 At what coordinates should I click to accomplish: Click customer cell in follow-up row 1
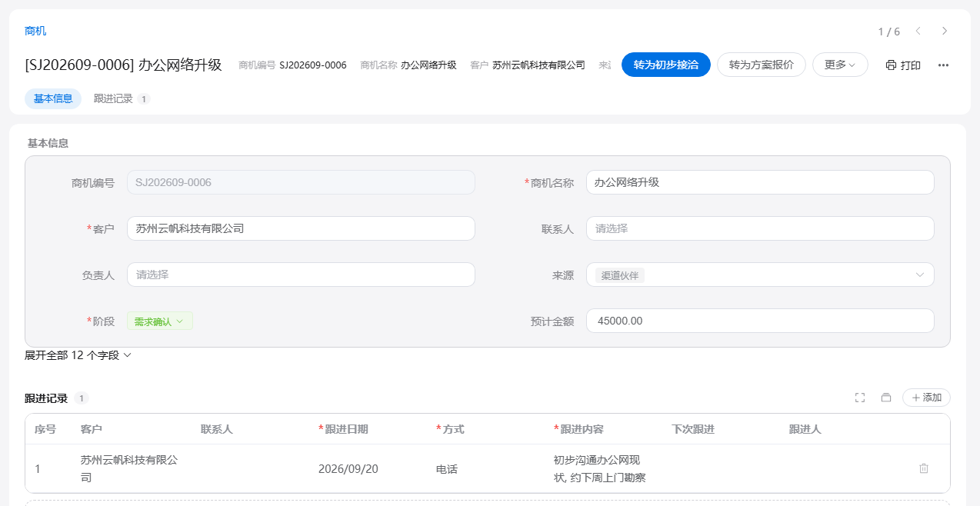[129, 469]
